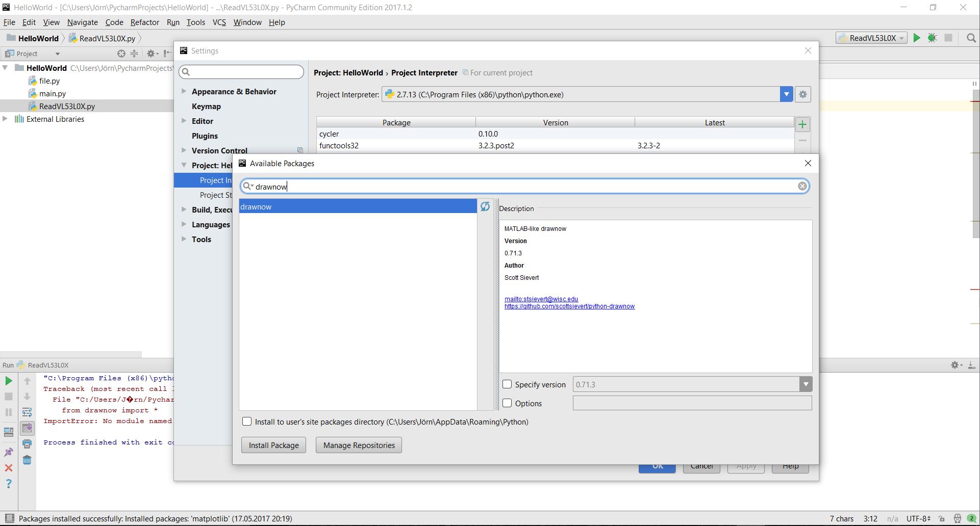
Task: Reload the available packages list
Action: 485,206
